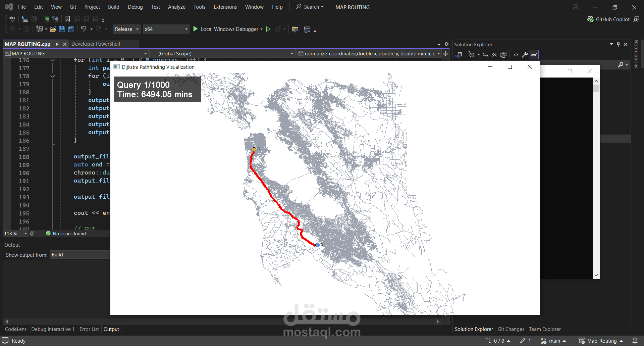Screen dimensions: 644x346
Task: Click the 0 / 0 unpushed commits indicator
Action: coord(498,341)
